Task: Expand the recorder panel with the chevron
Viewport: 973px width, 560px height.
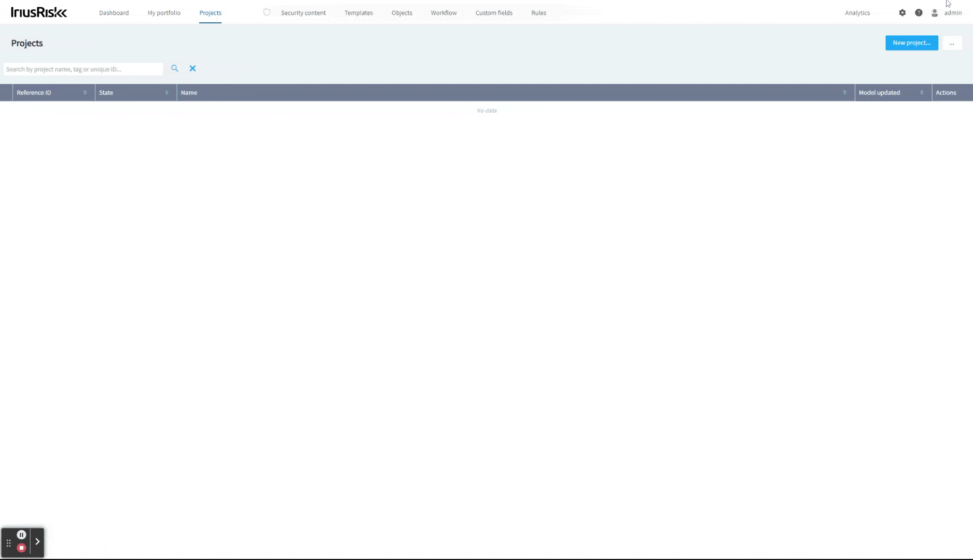Action: 37,541
